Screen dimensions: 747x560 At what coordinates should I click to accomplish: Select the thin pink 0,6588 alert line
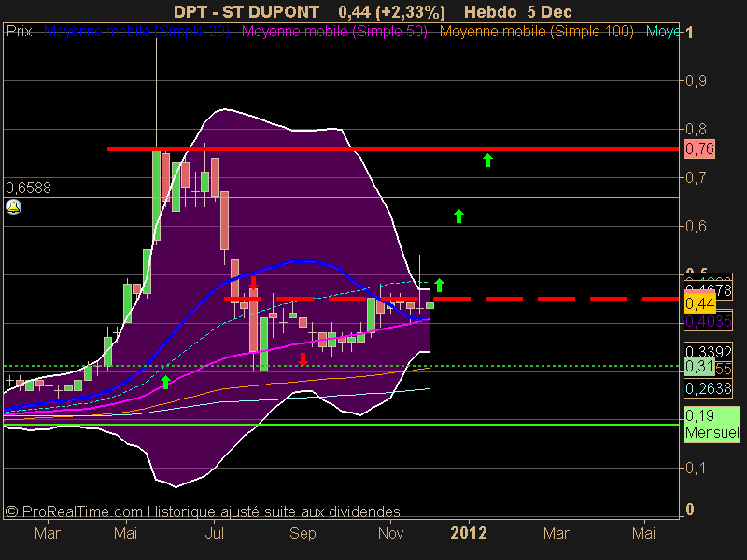341,197
